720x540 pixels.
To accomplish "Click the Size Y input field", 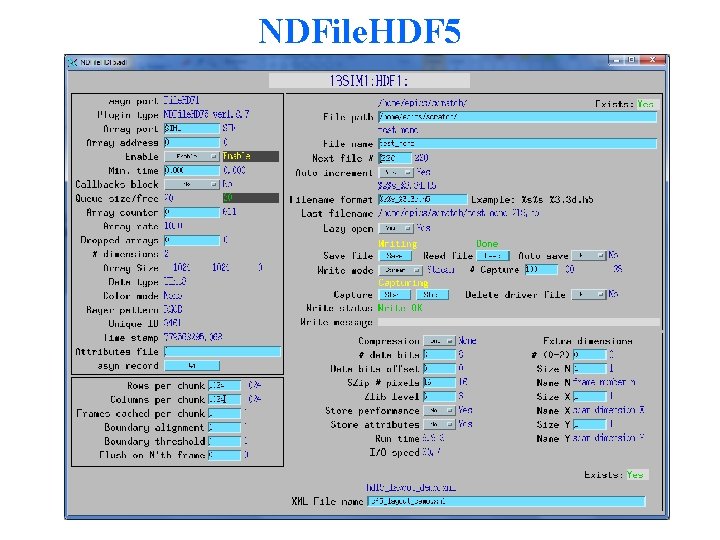I will click(590, 424).
